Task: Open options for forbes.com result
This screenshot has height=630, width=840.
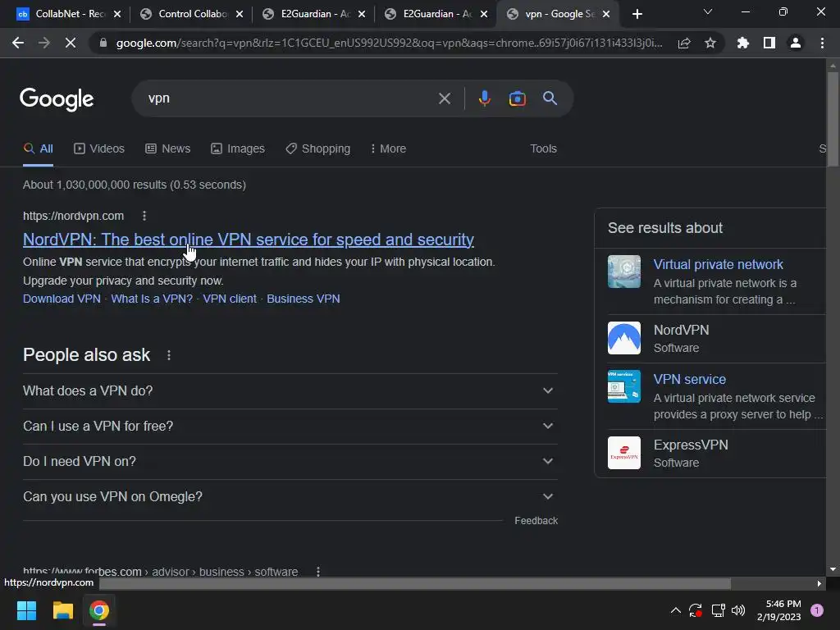Action: click(x=318, y=572)
